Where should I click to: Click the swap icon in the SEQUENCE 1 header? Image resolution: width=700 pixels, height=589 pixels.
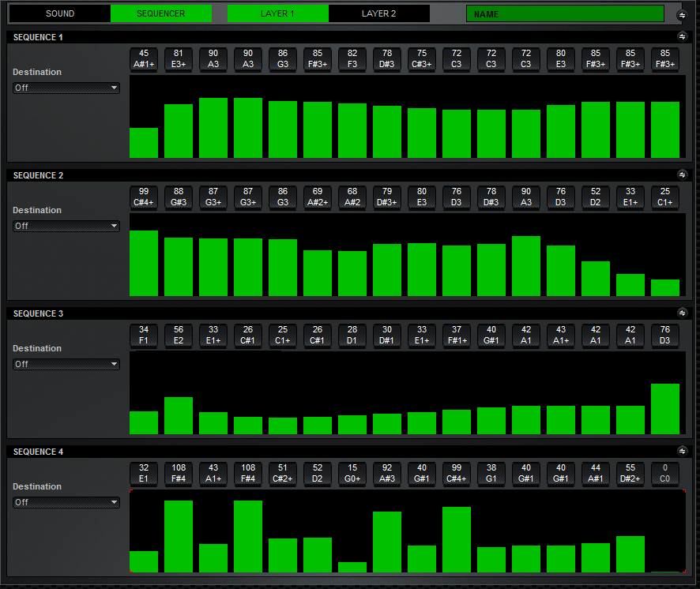point(684,37)
